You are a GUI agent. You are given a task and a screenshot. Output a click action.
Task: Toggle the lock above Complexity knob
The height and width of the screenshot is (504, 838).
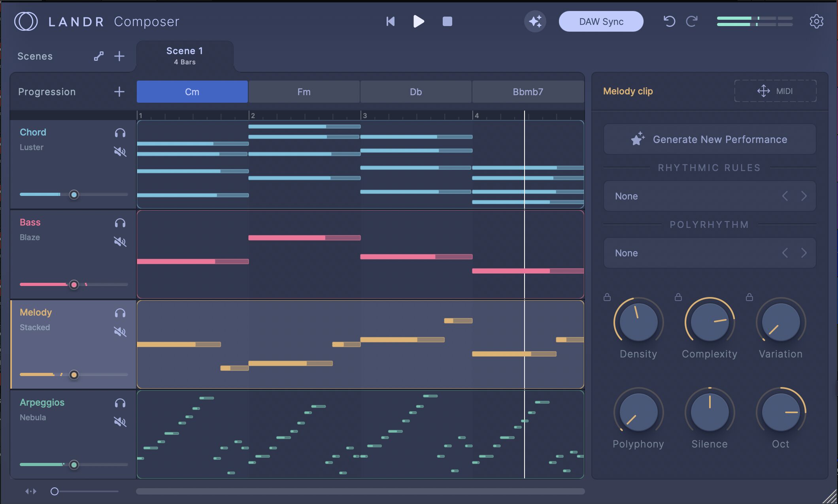pos(678,297)
